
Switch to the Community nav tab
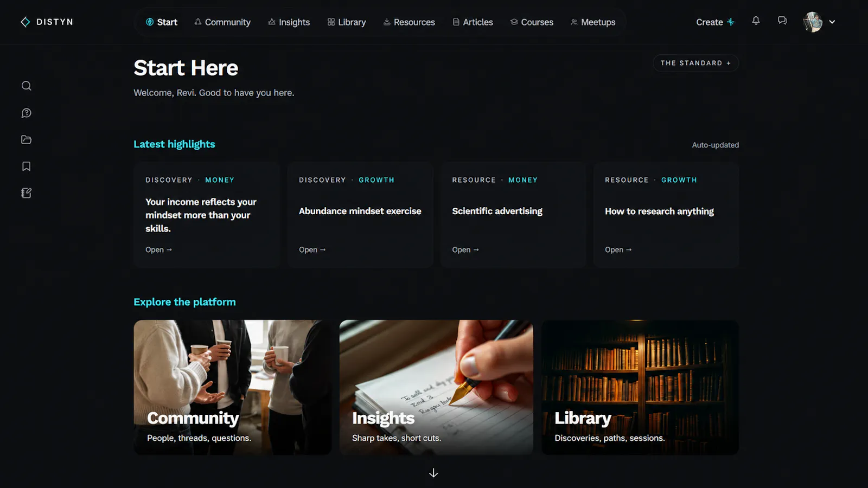coord(222,22)
